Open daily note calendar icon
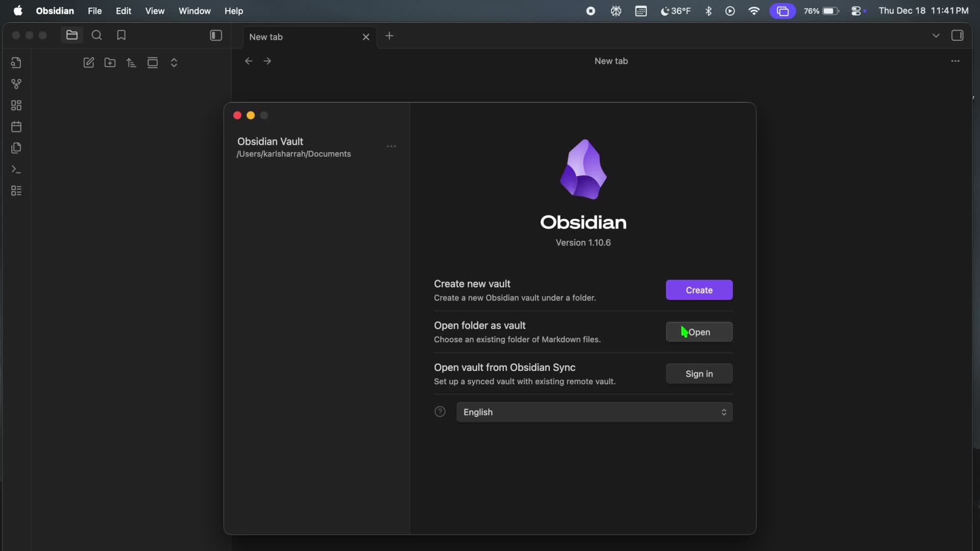This screenshot has width=980, height=551. 16,127
